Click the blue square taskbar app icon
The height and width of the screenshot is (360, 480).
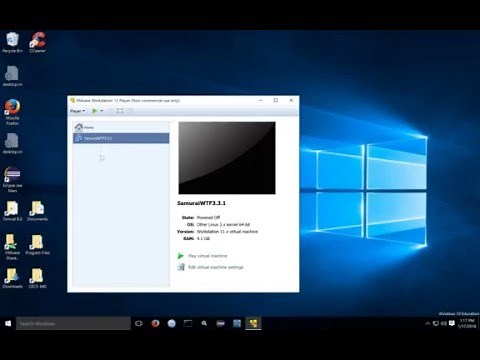pos(237,323)
